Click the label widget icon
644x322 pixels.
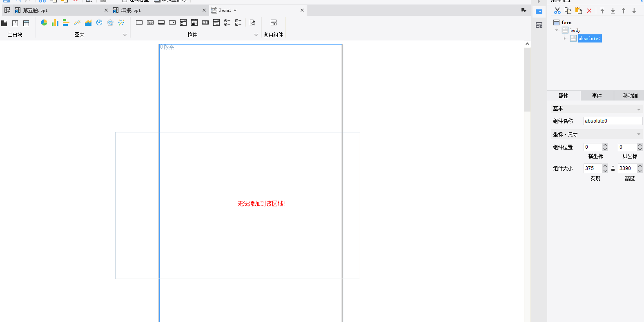coord(150,22)
